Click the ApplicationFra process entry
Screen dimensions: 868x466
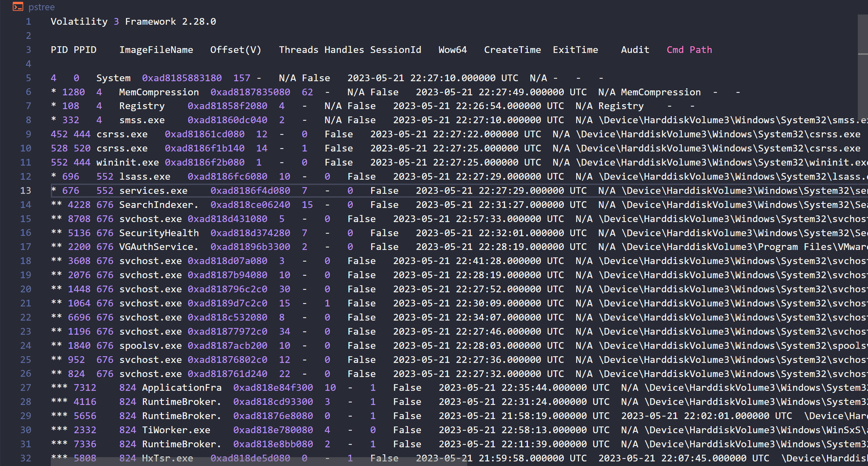(x=182, y=388)
